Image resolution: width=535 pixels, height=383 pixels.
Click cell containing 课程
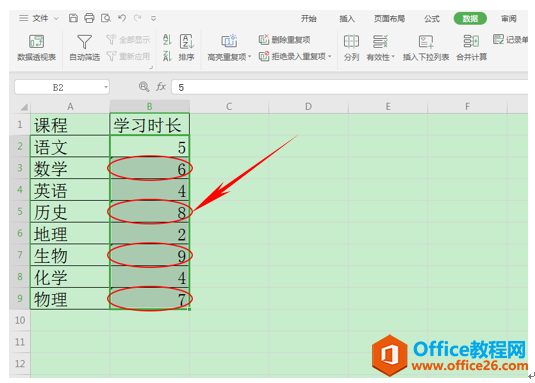70,124
